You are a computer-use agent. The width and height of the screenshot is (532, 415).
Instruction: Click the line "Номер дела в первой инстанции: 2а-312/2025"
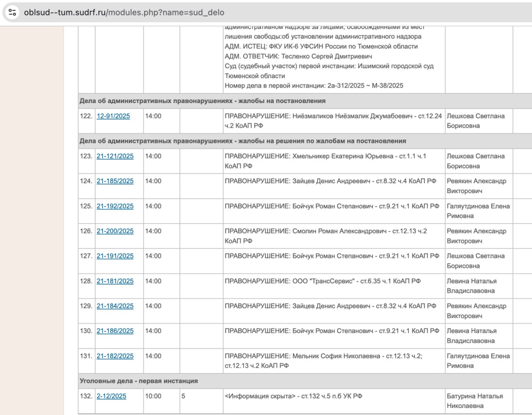coord(314,86)
